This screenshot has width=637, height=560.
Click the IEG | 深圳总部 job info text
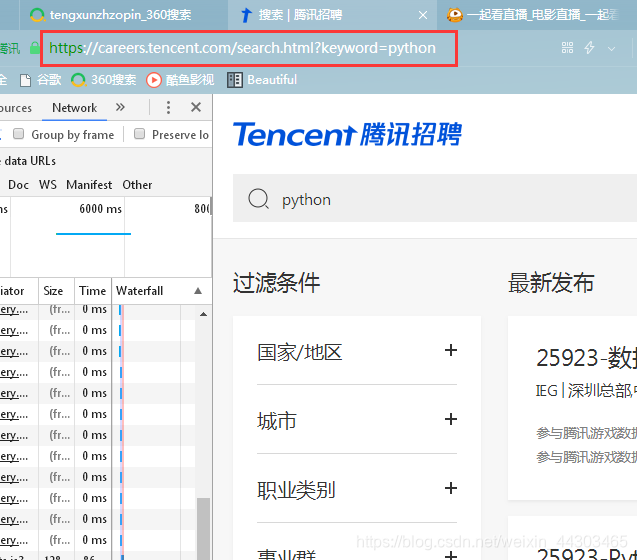(x=586, y=391)
